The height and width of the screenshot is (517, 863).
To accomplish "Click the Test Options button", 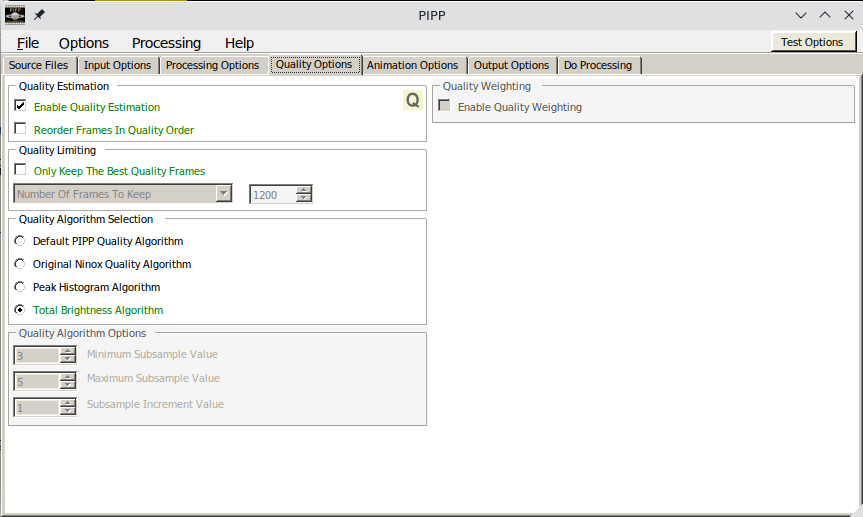I will [x=812, y=42].
